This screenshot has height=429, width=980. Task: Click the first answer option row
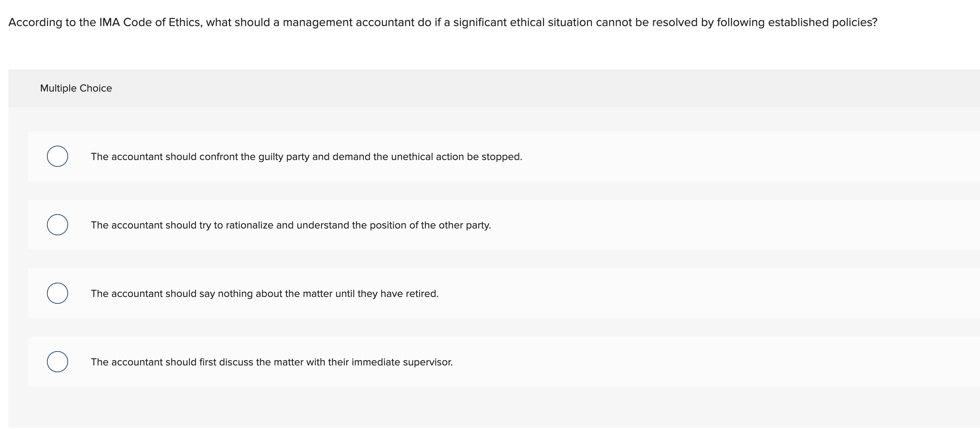[495, 156]
